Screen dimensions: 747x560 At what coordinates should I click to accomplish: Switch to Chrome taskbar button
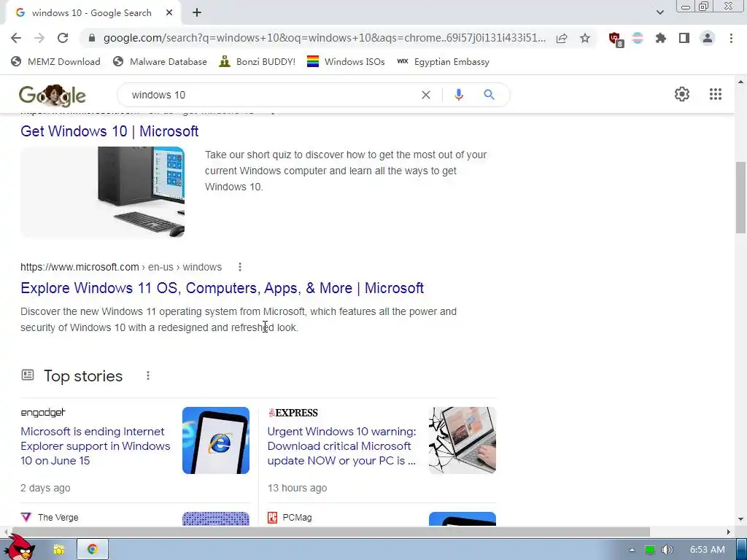tap(93, 550)
